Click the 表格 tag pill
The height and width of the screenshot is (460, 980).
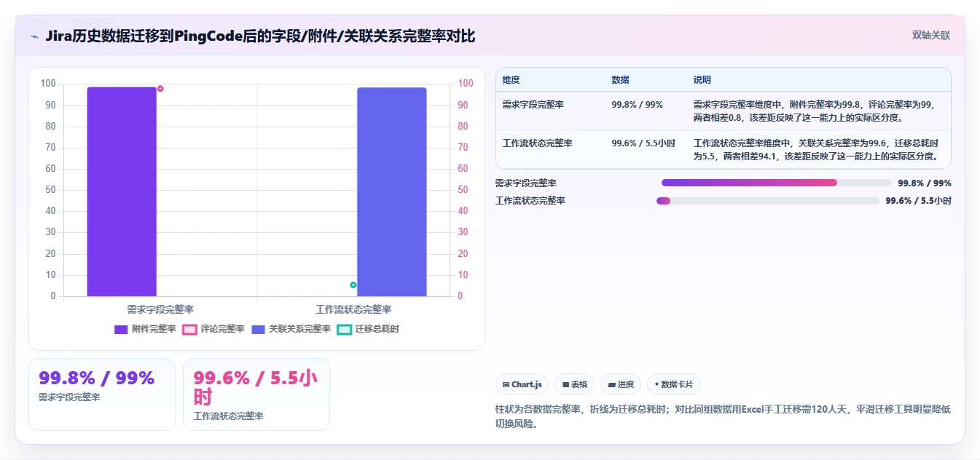574,384
